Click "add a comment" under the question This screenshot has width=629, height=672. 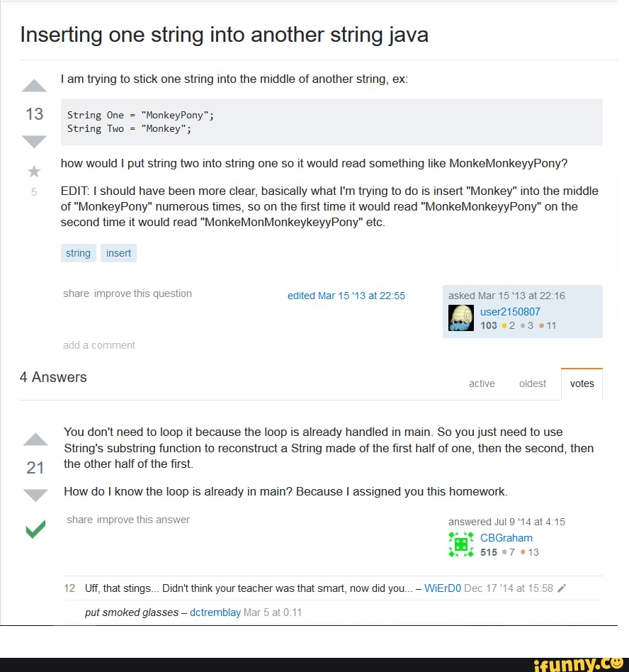(98, 345)
